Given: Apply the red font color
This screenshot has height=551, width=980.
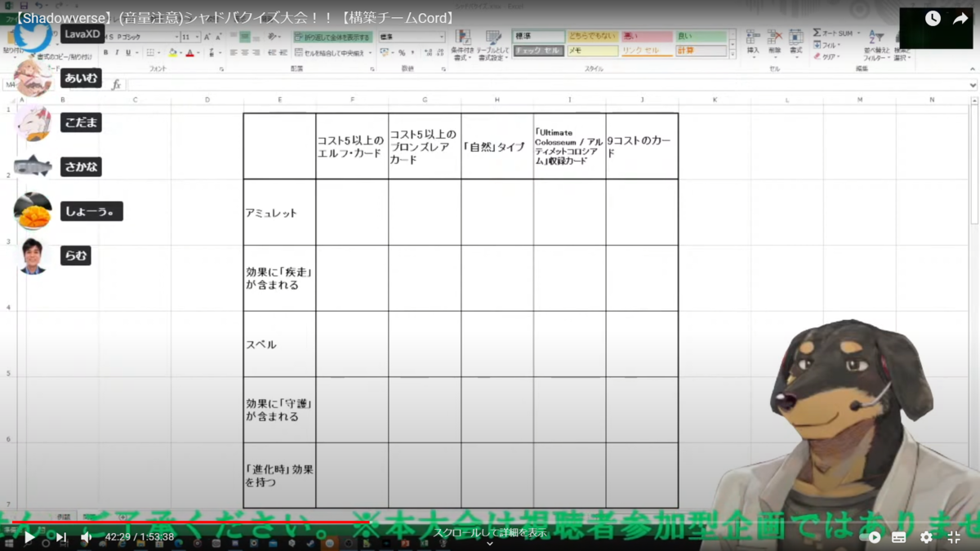Looking at the screenshot, I should coord(189,53).
